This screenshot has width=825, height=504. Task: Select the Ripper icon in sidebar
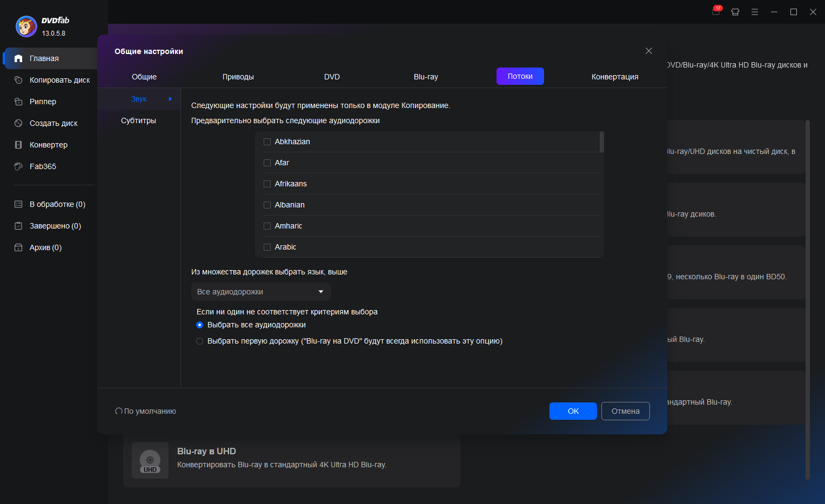(x=18, y=102)
